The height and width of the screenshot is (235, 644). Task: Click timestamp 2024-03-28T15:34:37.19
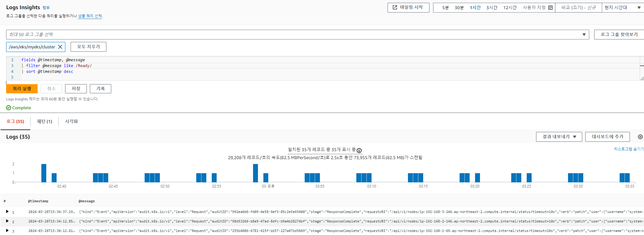(51, 212)
